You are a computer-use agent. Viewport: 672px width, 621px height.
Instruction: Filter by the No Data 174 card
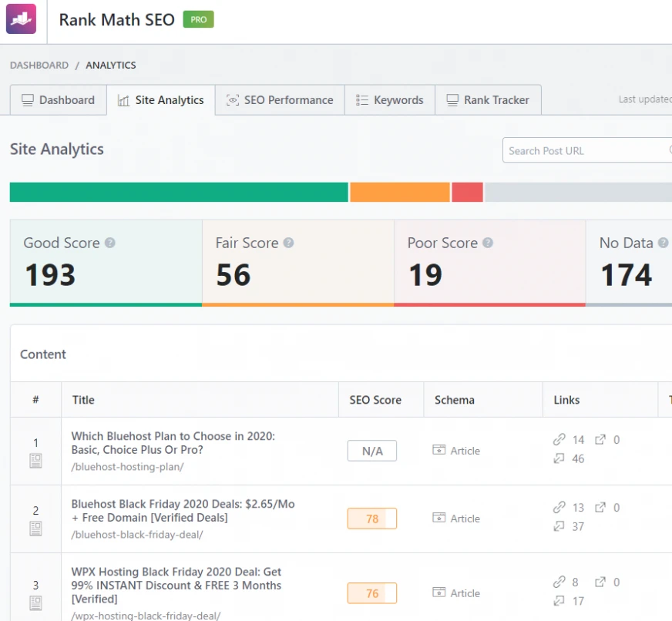pyautogui.click(x=629, y=264)
